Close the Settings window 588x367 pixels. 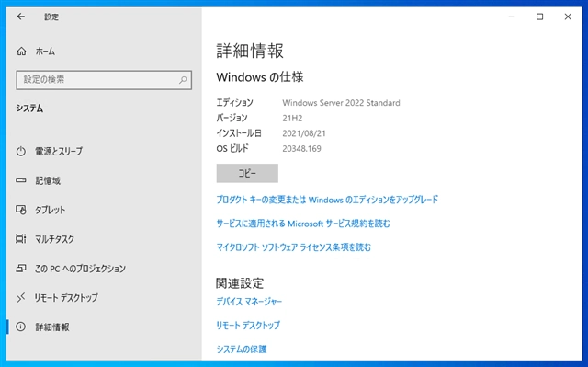tap(568, 17)
